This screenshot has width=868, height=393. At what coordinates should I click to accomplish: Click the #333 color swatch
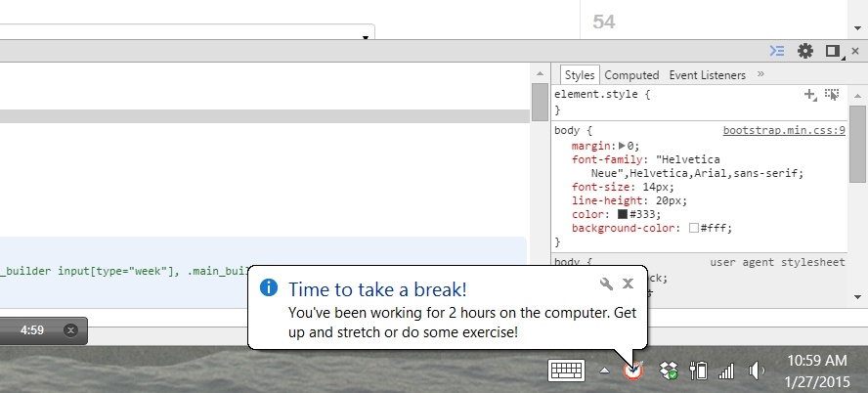point(623,214)
